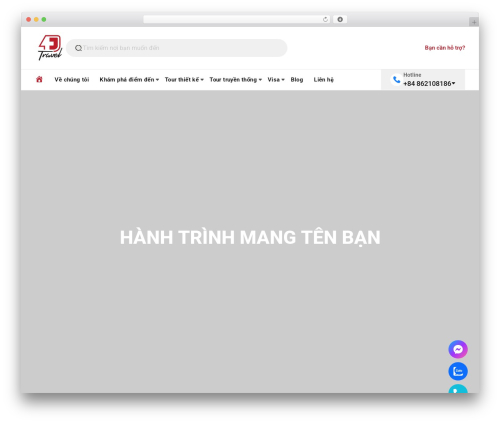Click the search magnifier icon
500x423 pixels.
78,48
